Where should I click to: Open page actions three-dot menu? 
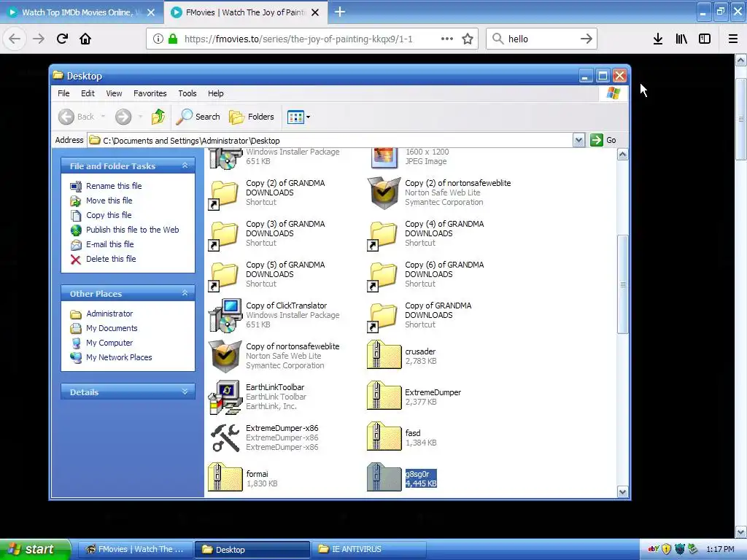point(447,39)
